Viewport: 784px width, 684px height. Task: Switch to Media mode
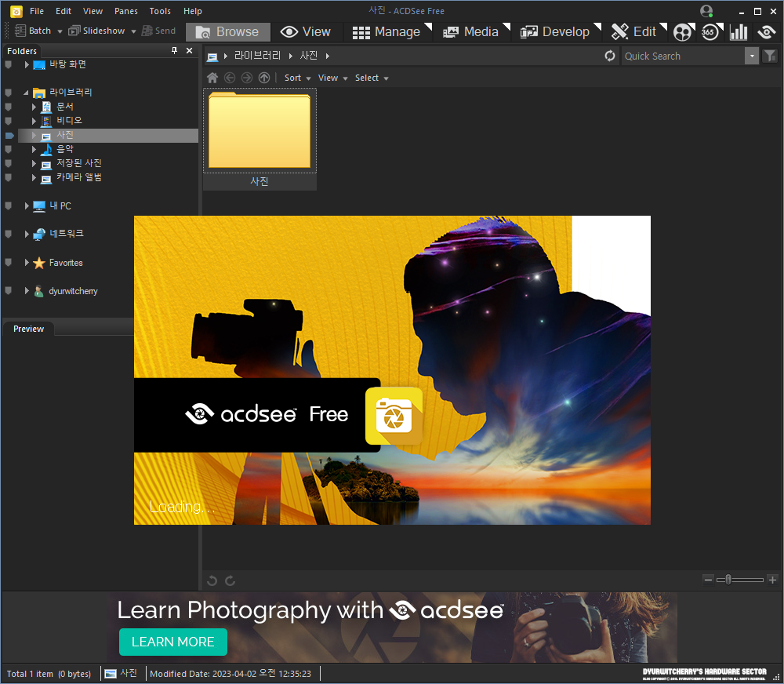point(471,32)
